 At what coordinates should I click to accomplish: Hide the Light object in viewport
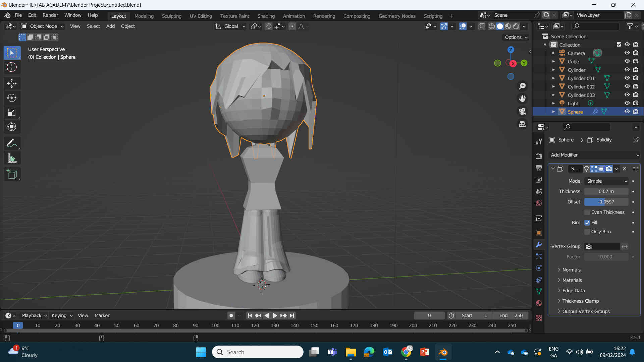point(627,103)
